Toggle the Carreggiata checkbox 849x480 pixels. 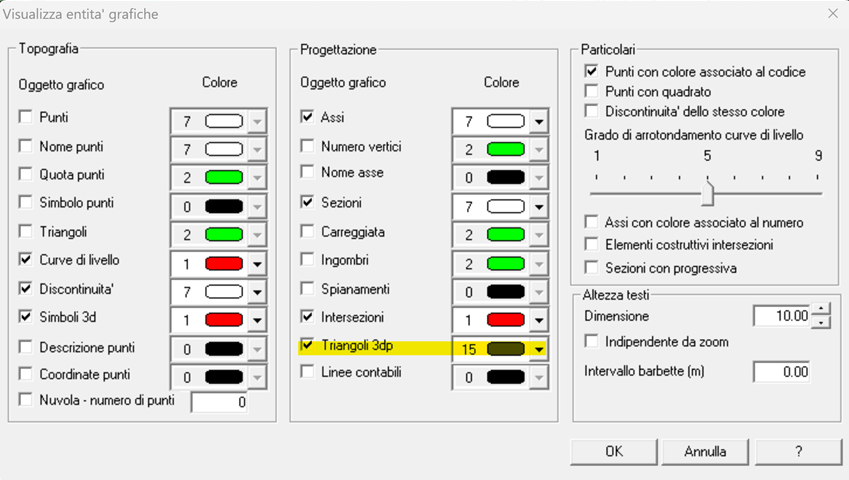coord(308,231)
